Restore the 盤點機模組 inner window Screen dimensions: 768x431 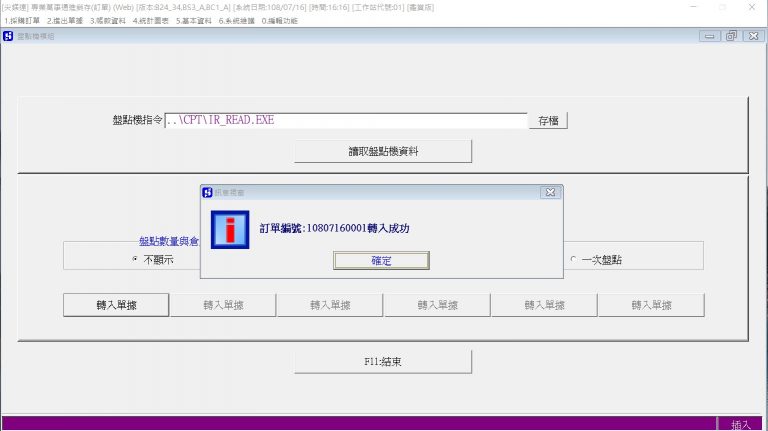pyautogui.click(x=731, y=36)
